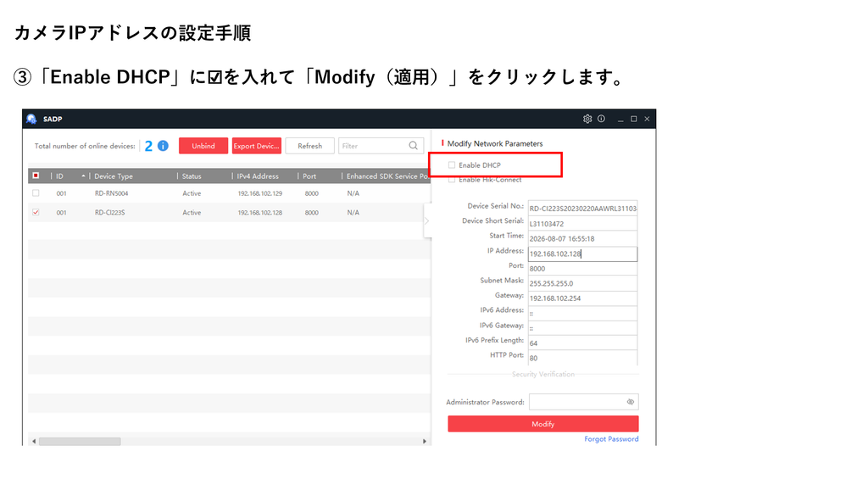The width and height of the screenshot is (868, 485).
Task: Click the Device Serial No. field
Action: [582, 209]
